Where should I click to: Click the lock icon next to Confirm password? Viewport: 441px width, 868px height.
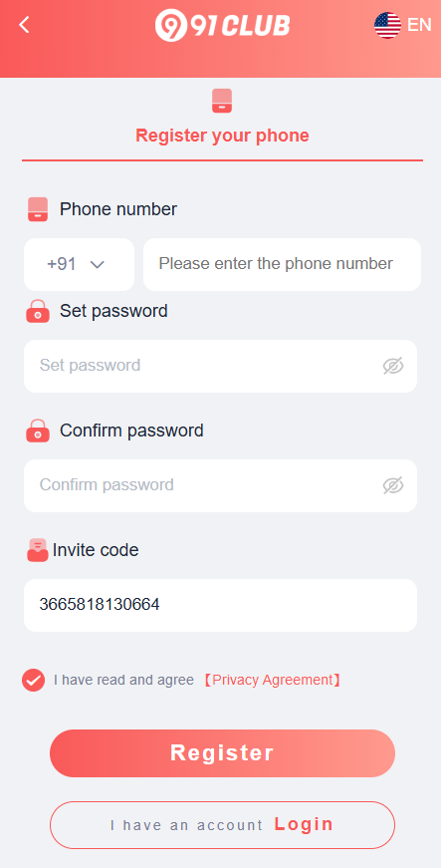click(x=38, y=431)
